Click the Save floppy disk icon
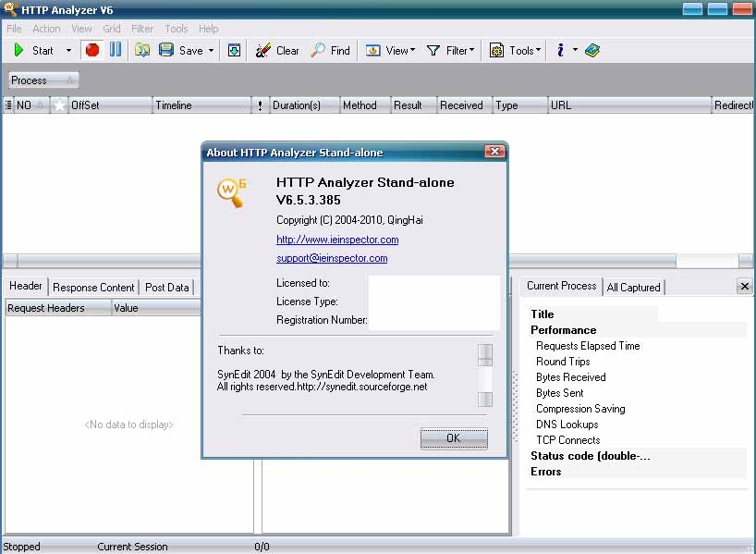 (166, 50)
